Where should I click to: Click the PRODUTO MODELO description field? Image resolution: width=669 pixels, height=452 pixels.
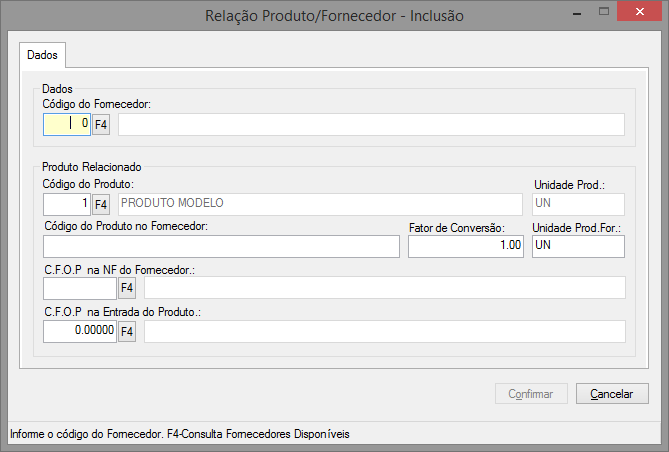320,204
